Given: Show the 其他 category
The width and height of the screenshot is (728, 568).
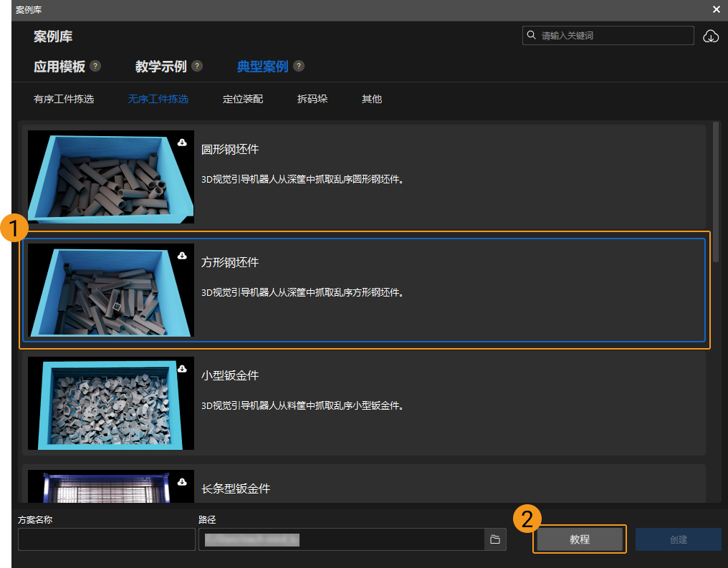Looking at the screenshot, I should click(x=372, y=99).
